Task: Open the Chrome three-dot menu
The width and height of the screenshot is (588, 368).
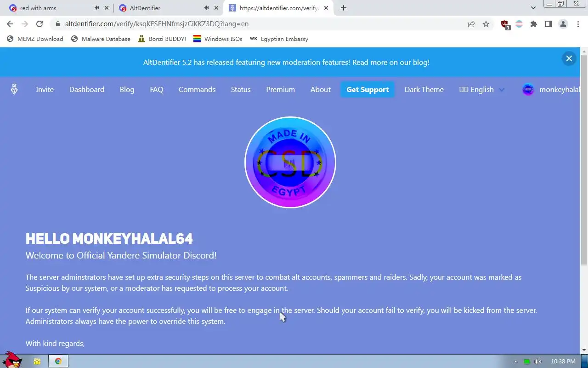Action: (578, 24)
